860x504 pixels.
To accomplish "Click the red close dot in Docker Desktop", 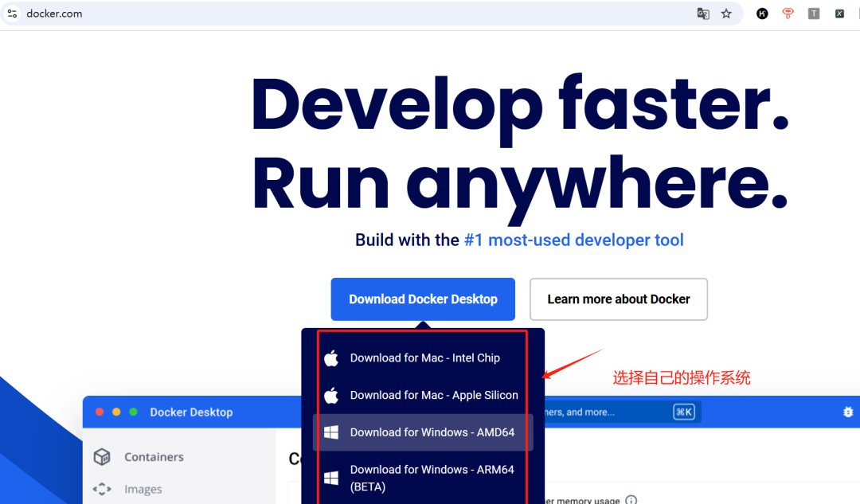I will 100,412.
